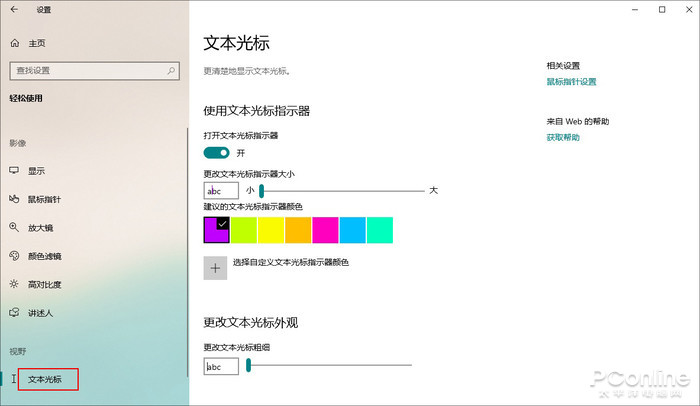This screenshot has height=406, width=700.
Task: Open the 鼠标指针 mouse pointer icon
Action: tap(14, 199)
